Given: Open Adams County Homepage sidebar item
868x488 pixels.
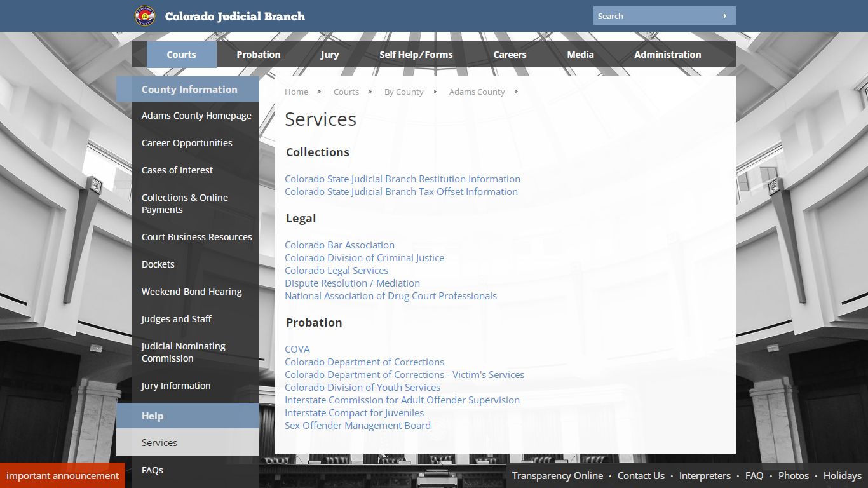Looking at the screenshot, I should pyautogui.click(x=196, y=116).
